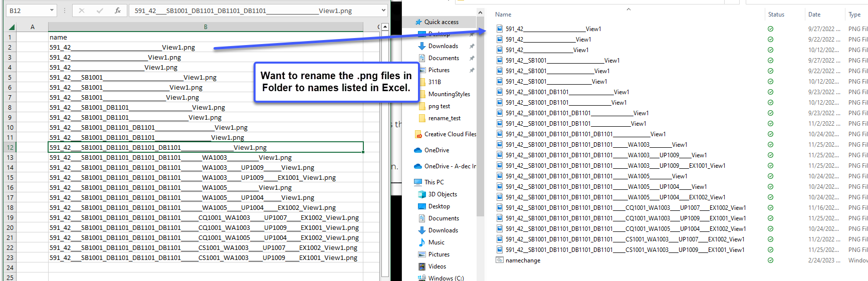Open 'OneDrive - A-dec' cloud item
Image resolution: width=868 pixels, height=281 pixels.
(450, 166)
